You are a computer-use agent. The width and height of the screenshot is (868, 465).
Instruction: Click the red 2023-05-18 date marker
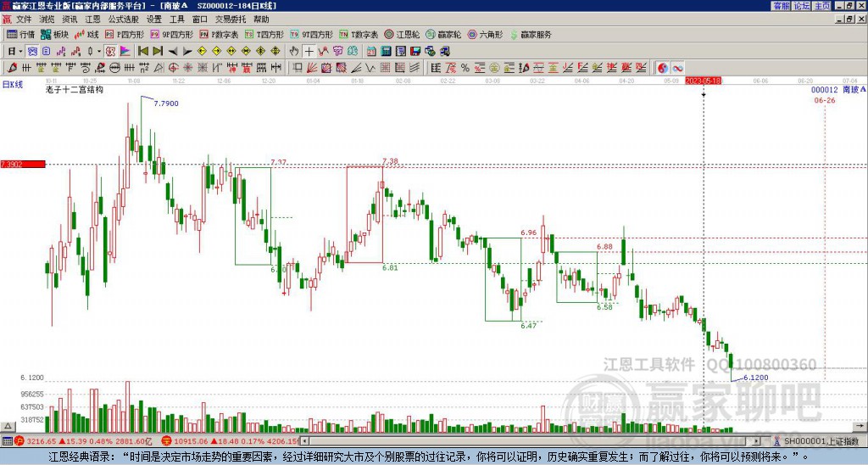point(704,81)
